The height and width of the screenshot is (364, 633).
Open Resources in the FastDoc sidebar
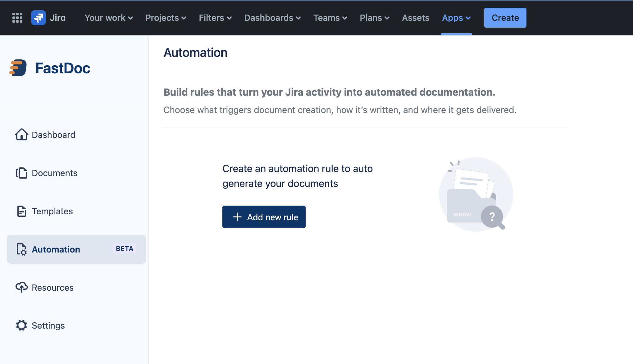pyautogui.click(x=76, y=287)
